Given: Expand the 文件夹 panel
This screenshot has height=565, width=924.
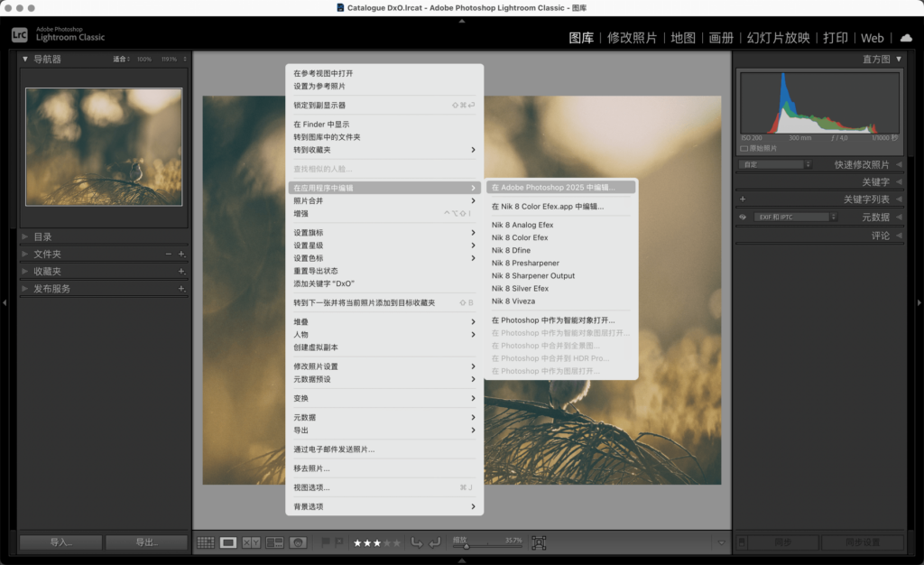Looking at the screenshot, I should (x=25, y=254).
